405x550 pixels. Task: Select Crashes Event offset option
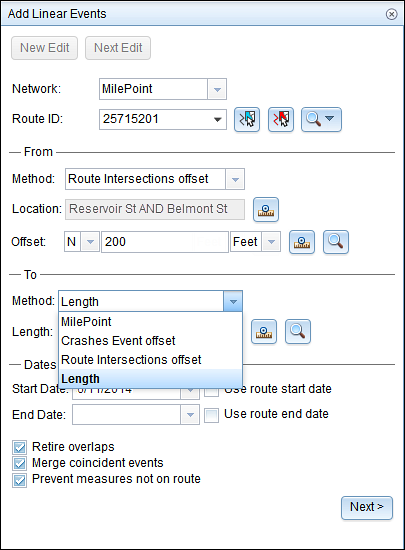tap(150, 341)
